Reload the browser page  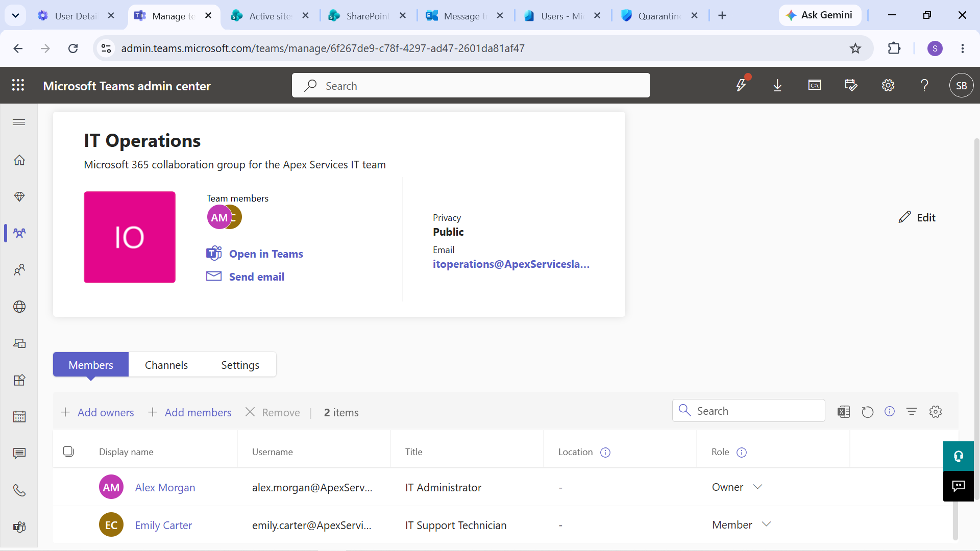73,48
